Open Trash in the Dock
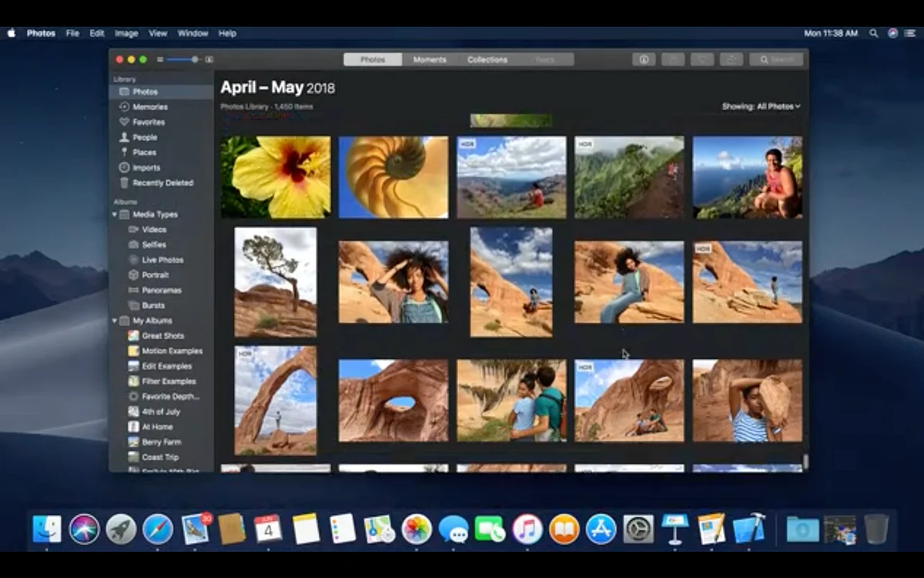 pyautogui.click(x=876, y=529)
